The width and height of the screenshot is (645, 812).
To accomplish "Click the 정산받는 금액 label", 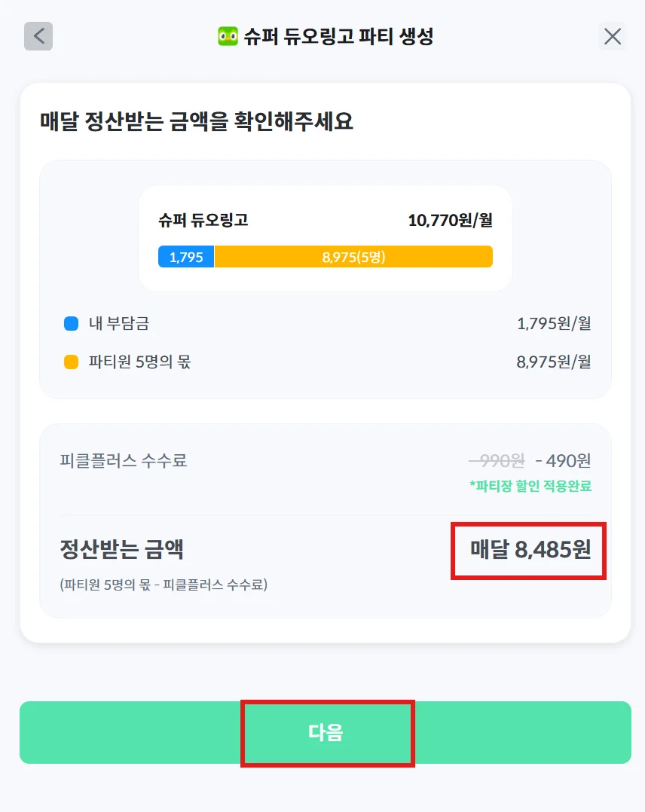I will coord(122,550).
